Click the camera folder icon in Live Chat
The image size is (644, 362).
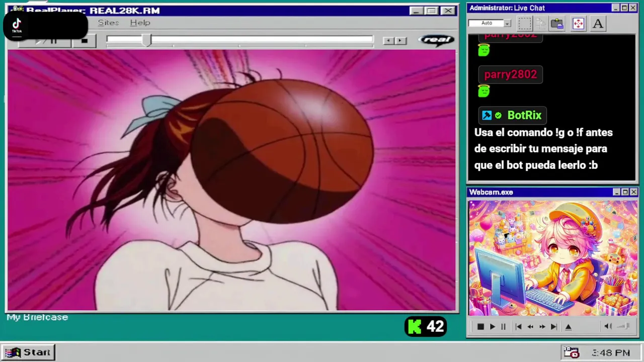point(557,23)
